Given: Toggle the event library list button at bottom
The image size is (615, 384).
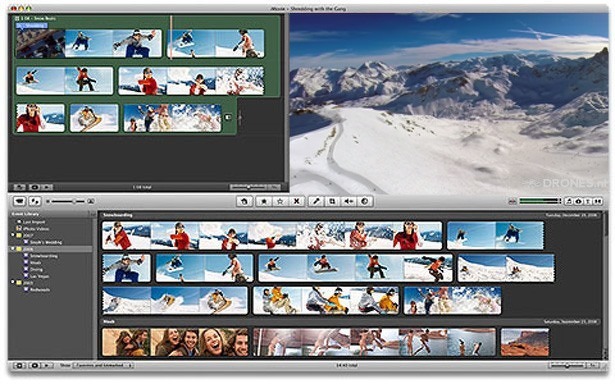Looking at the screenshot, I should click(x=19, y=366).
